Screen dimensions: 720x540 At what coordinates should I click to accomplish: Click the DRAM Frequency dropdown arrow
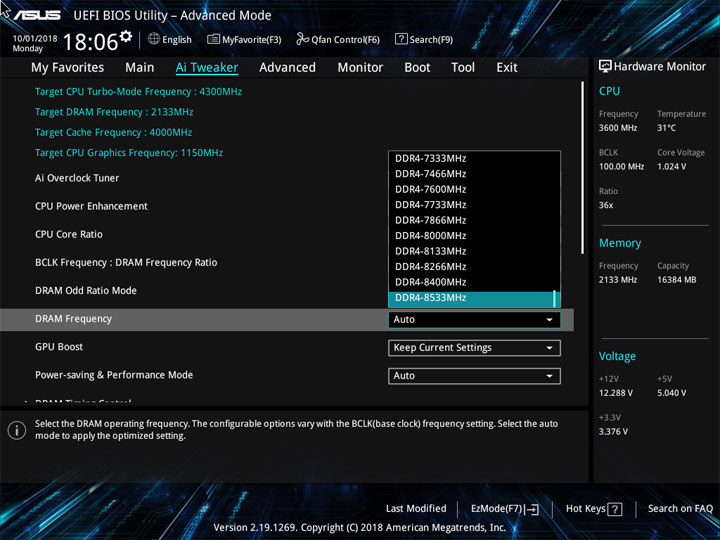(549, 320)
